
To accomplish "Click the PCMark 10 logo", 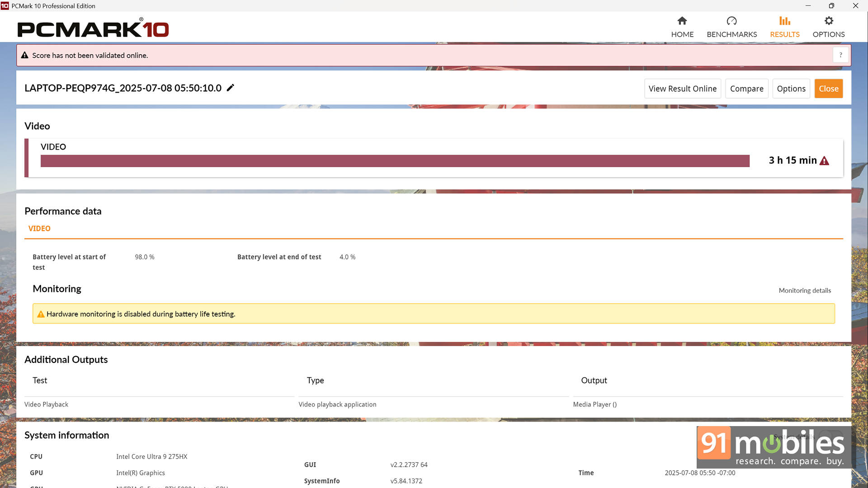I will click(x=93, y=28).
